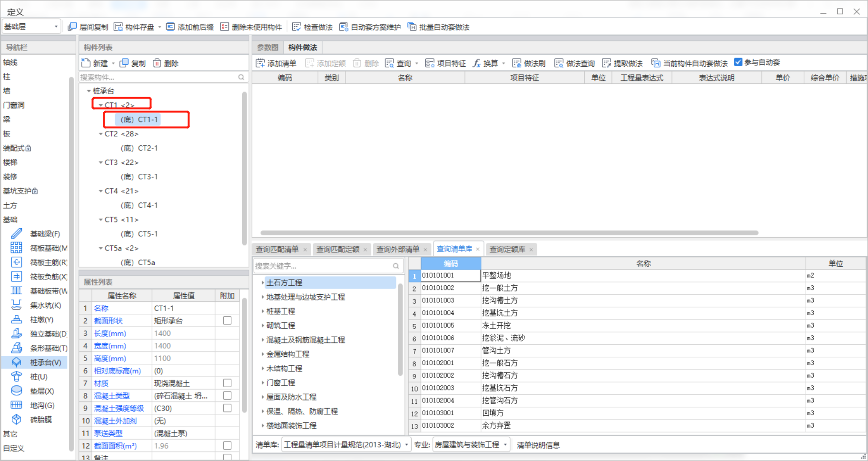Click the 层间复制 toolbar icon
The image size is (868, 461).
[x=72, y=27]
